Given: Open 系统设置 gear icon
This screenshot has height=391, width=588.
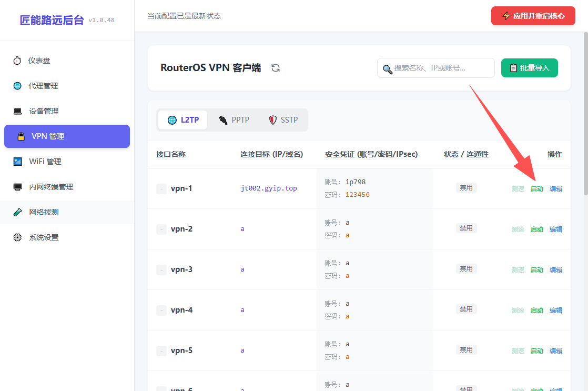Looking at the screenshot, I should [17, 237].
